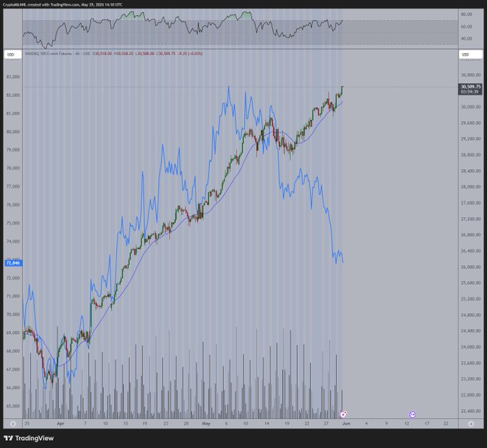Viewport: 487px width, 448px height.
Task: Click the Jun label on the time axis
Action: [347, 424]
